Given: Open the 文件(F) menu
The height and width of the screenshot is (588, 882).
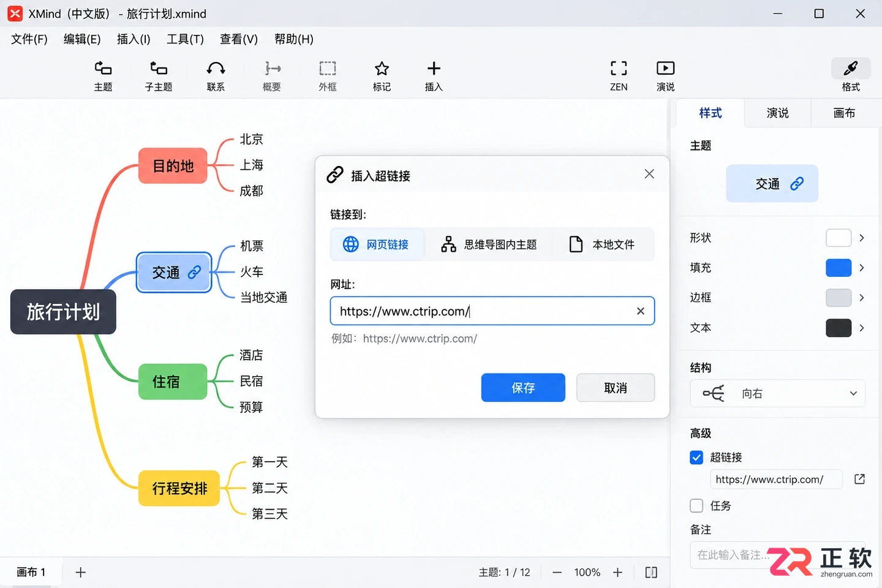Looking at the screenshot, I should point(29,39).
